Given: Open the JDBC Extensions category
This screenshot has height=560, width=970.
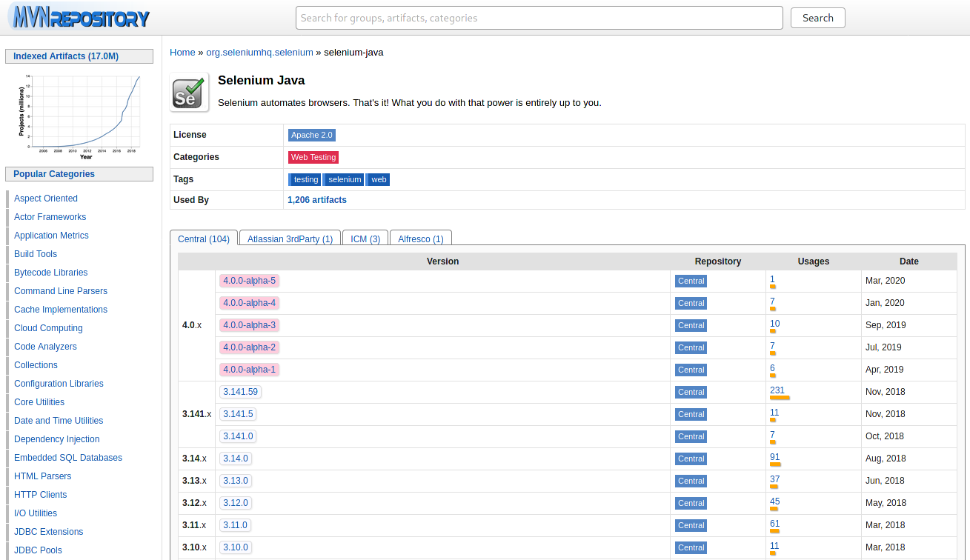Looking at the screenshot, I should pos(49,532).
